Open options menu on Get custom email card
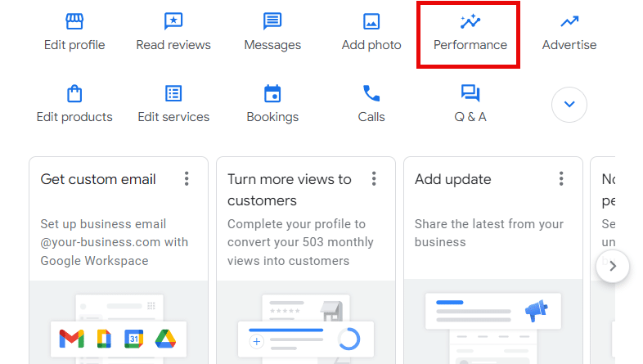The height and width of the screenshot is (364, 643). click(x=187, y=178)
